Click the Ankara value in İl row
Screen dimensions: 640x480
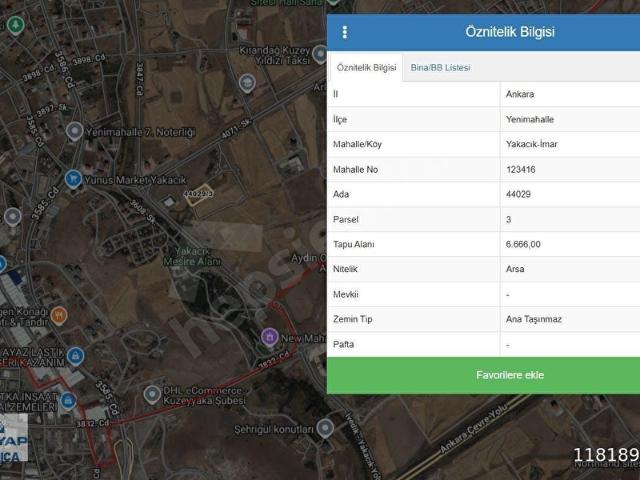point(520,94)
